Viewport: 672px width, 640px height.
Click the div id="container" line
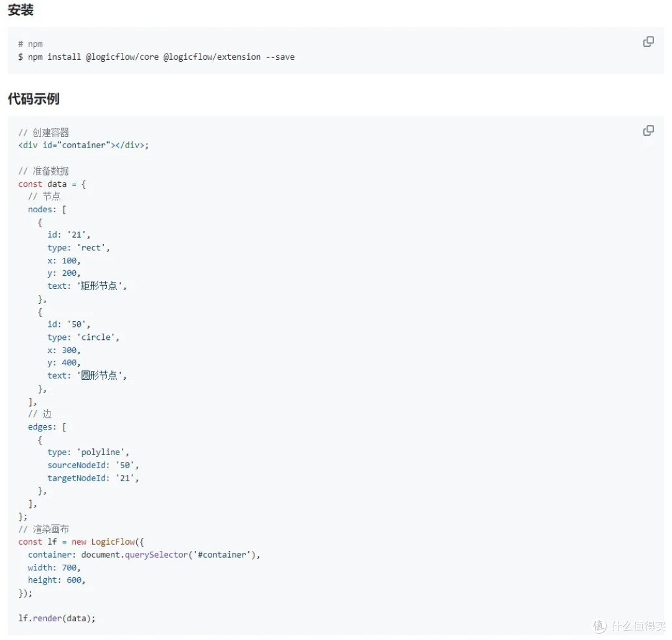(x=83, y=145)
